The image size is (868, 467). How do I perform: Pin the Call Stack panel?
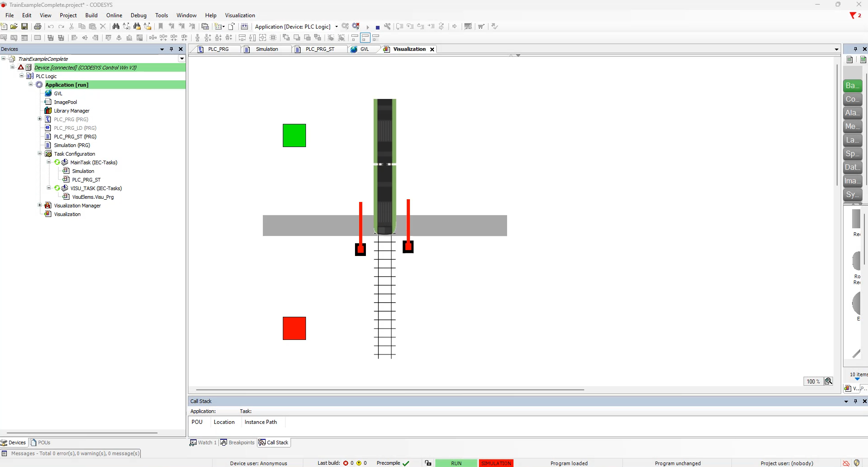(x=855, y=402)
